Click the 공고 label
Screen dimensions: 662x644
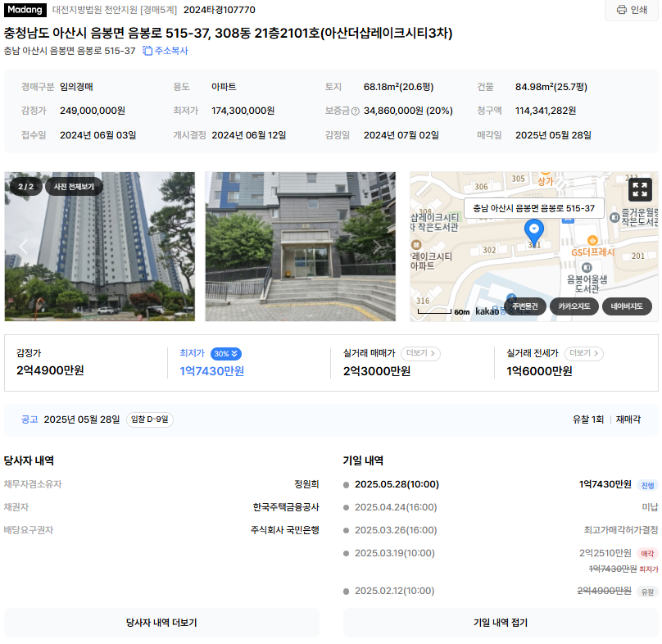(x=29, y=420)
